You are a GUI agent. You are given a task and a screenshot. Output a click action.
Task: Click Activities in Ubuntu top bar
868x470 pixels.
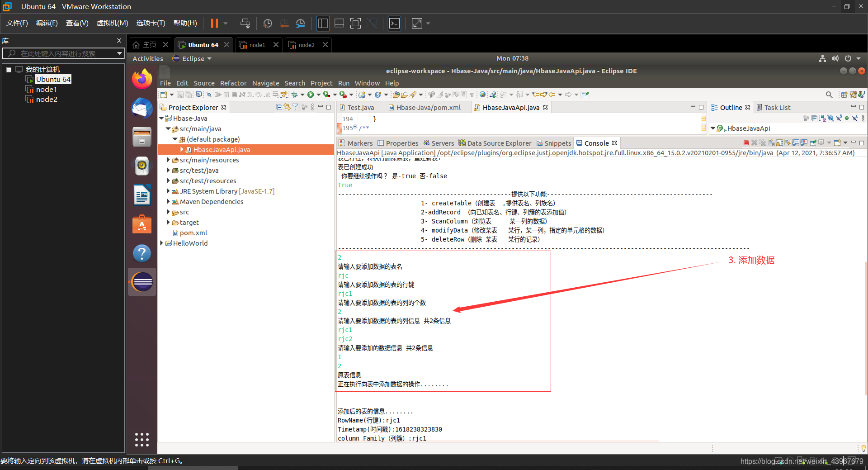click(x=148, y=58)
